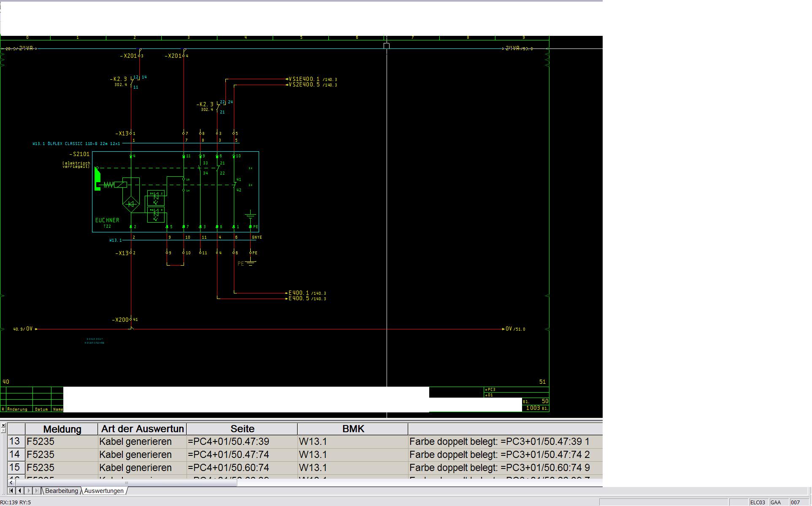Click the 0V /51.0 reference at right
The image size is (812, 506).
tap(515, 329)
